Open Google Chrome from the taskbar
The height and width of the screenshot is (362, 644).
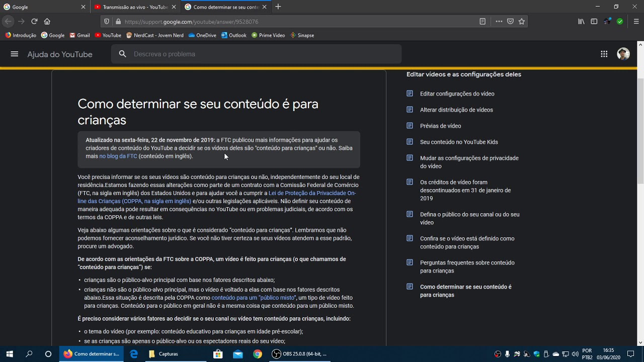257,354
